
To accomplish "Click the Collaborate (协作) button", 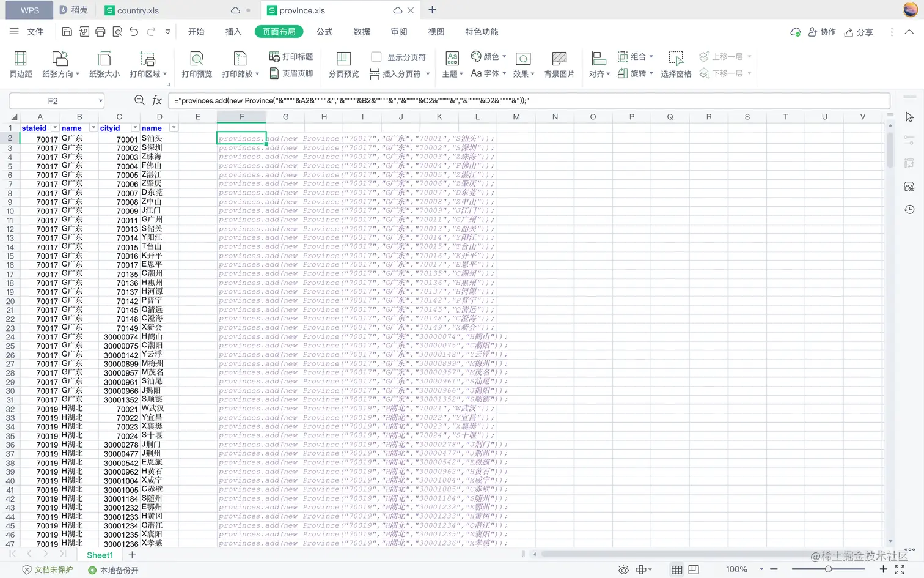I will click(822, 32).
